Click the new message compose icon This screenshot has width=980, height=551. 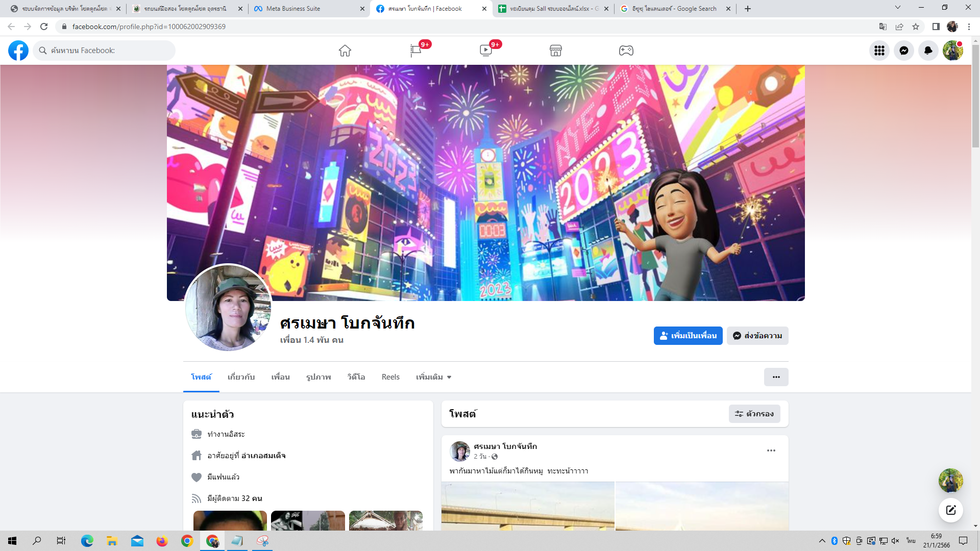click(x=950, y=510)
